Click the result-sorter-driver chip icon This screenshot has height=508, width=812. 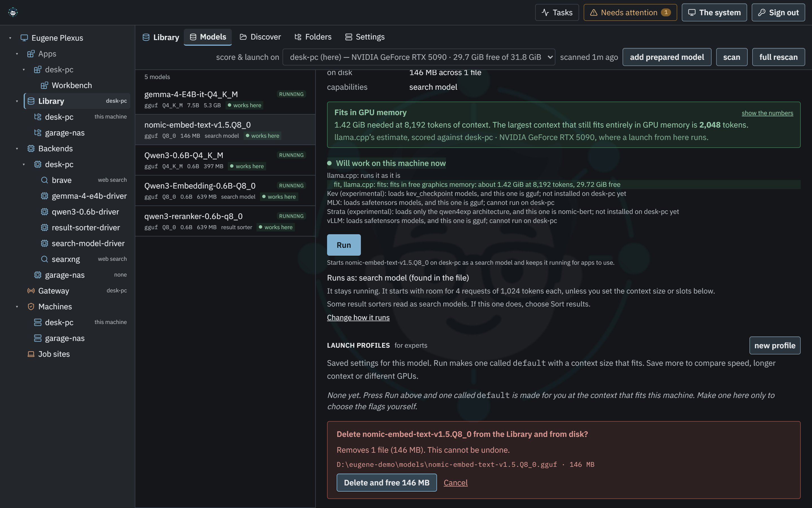pyautogui.click(x=44, y=227)
